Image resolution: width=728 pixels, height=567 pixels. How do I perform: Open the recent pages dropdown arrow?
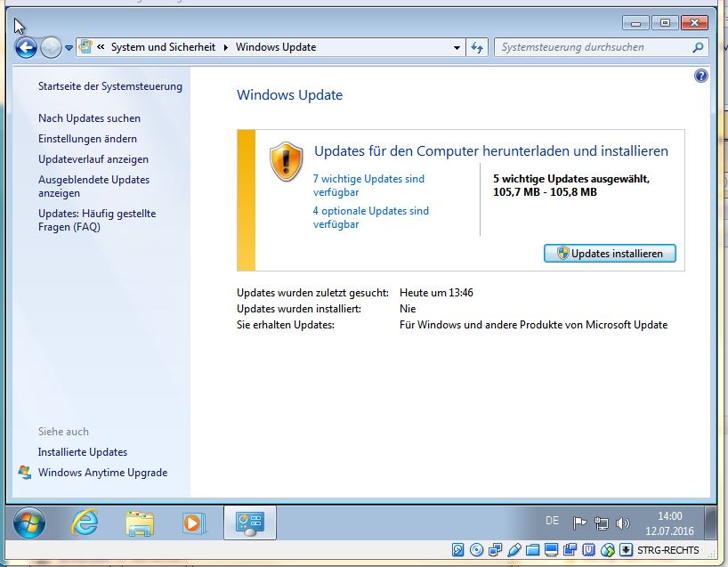(x=69, y=48)
